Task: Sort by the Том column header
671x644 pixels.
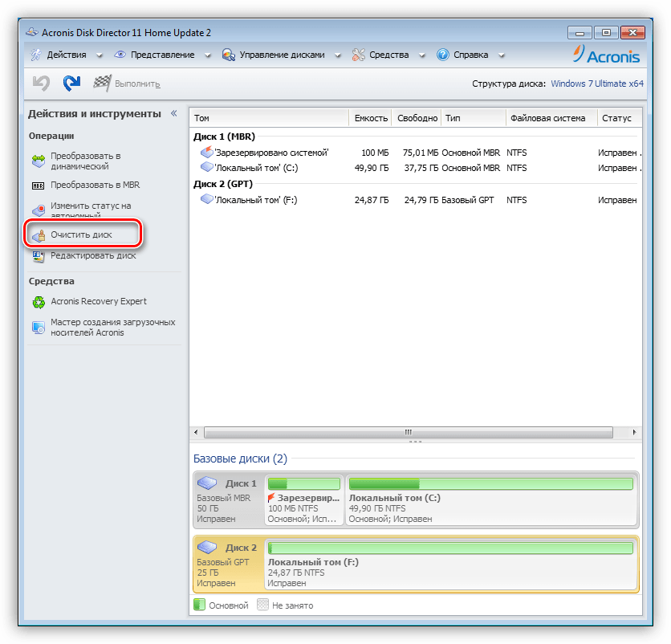Action: pyautogui.click(x=269, y=118)
